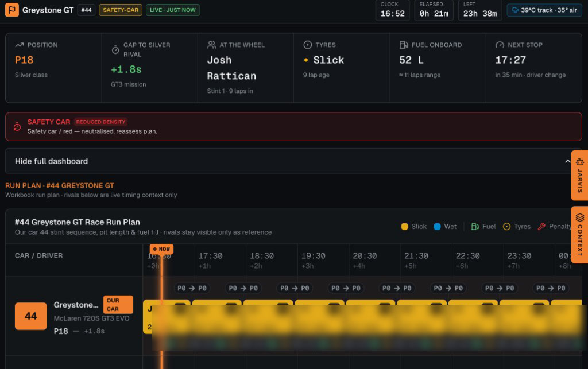The width and height of the screenshot is (588, 369).
Task: Click the LEFT 23h 38m readout
Action: (x=480, y=10)
